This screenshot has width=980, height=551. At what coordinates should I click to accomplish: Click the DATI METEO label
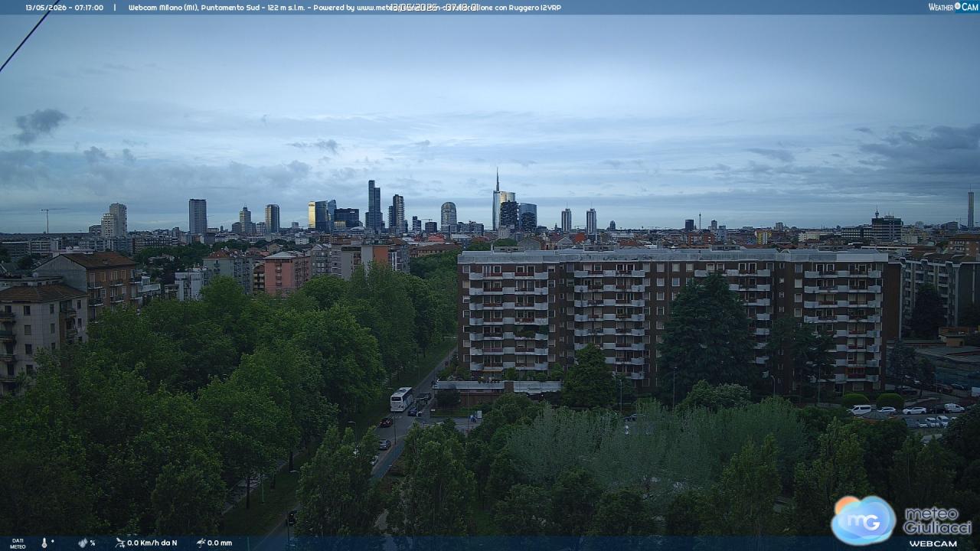coord(18,543)
